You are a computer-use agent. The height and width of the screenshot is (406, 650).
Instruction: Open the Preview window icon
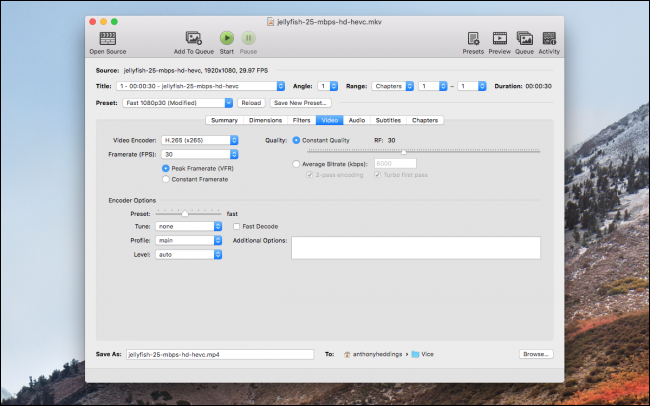click(499, 38)
